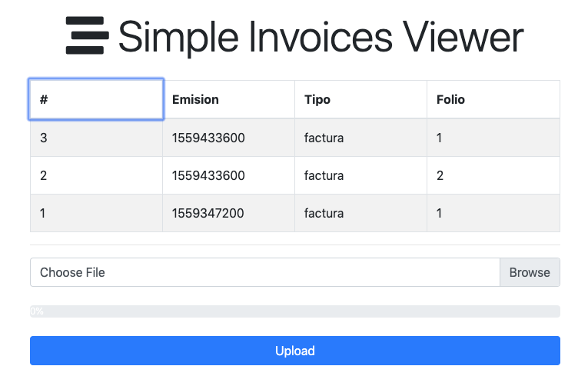
Task: Click factura in invoice 1 row
Action: point(360,213)
